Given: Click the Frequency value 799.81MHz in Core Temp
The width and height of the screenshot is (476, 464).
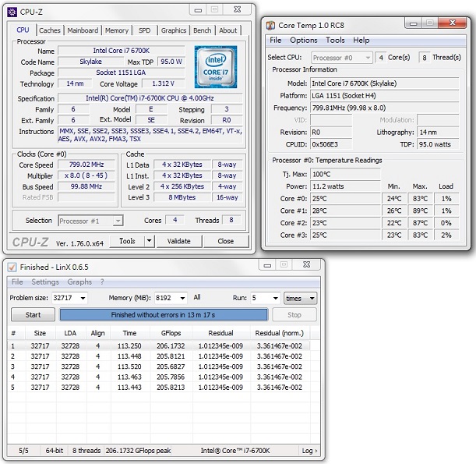Looking at the screenshot, I should pos(384,108).
